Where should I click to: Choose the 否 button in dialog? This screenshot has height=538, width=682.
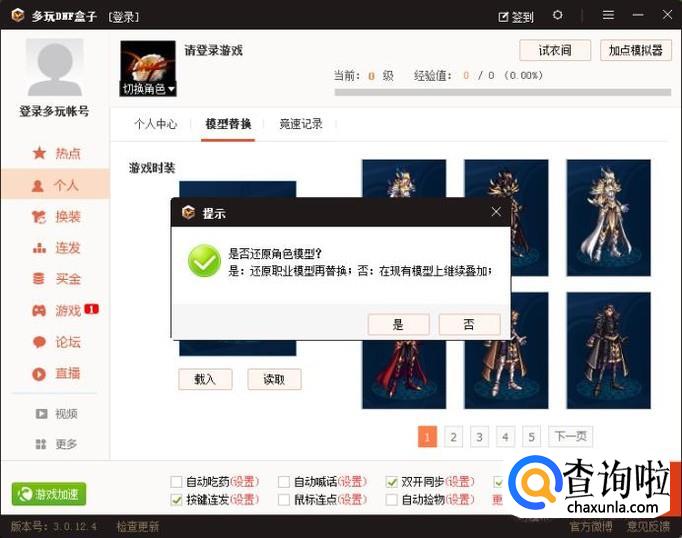(x=469, y=324)
